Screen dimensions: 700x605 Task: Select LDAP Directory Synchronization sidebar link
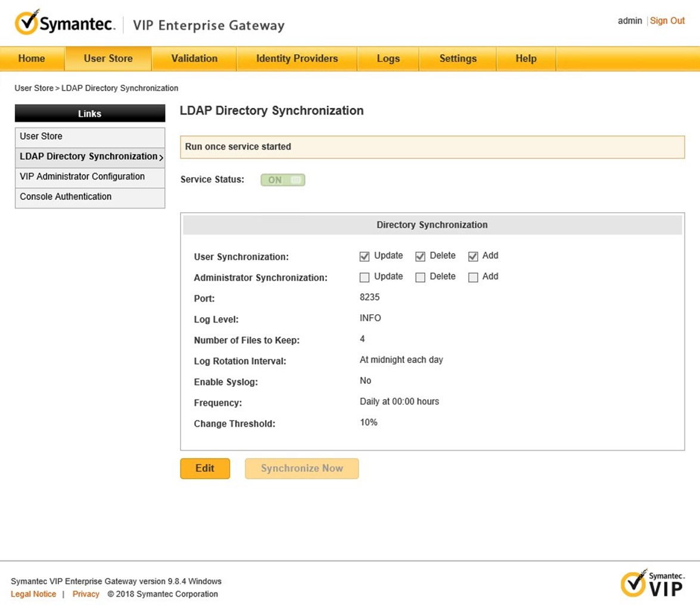tap(90, 157)
